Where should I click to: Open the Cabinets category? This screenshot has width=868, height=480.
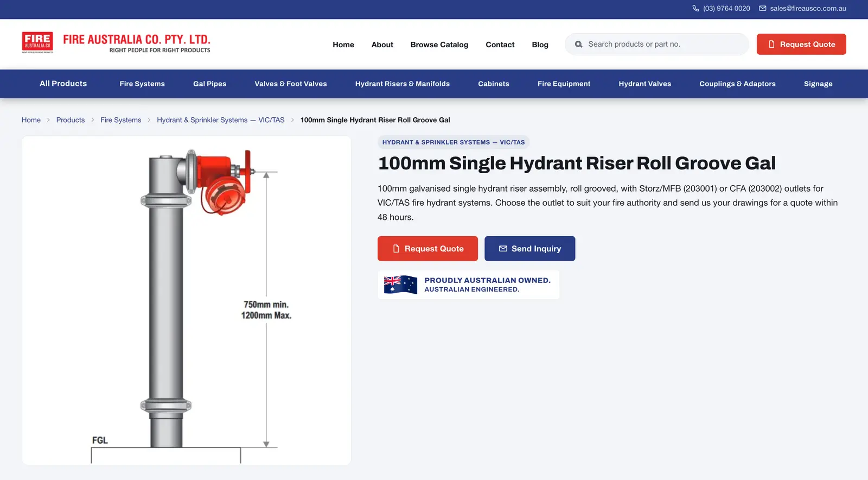[x=494, y=84]
